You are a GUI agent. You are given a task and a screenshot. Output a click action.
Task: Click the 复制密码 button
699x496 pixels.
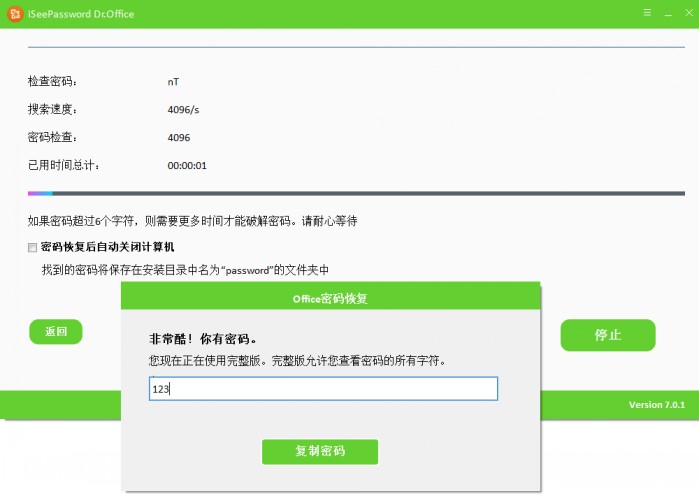320,451
